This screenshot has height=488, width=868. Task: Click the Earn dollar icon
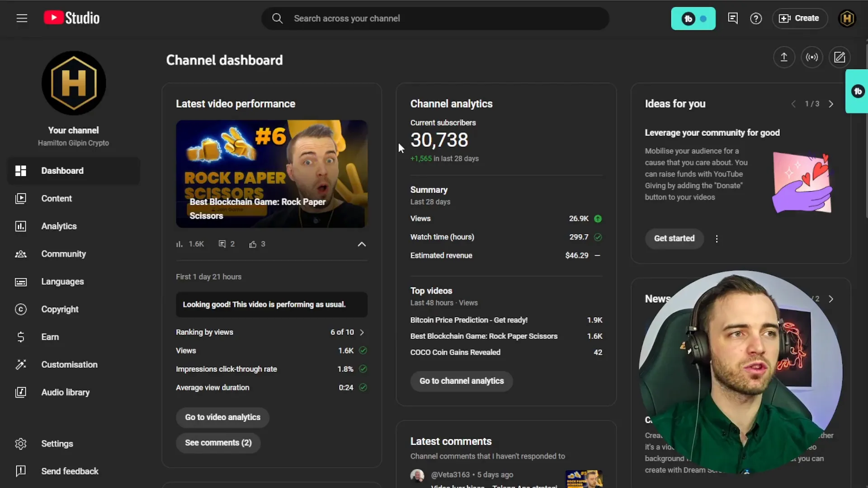point(21,337)
